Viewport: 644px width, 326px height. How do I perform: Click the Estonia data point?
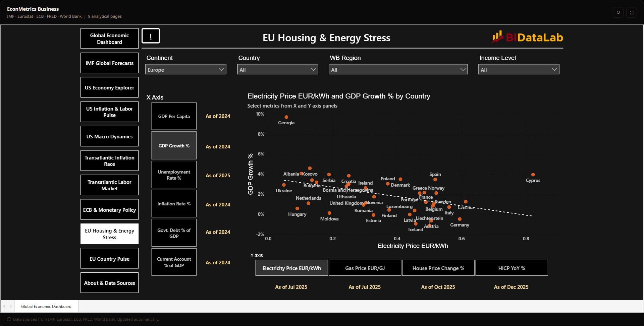373,215
